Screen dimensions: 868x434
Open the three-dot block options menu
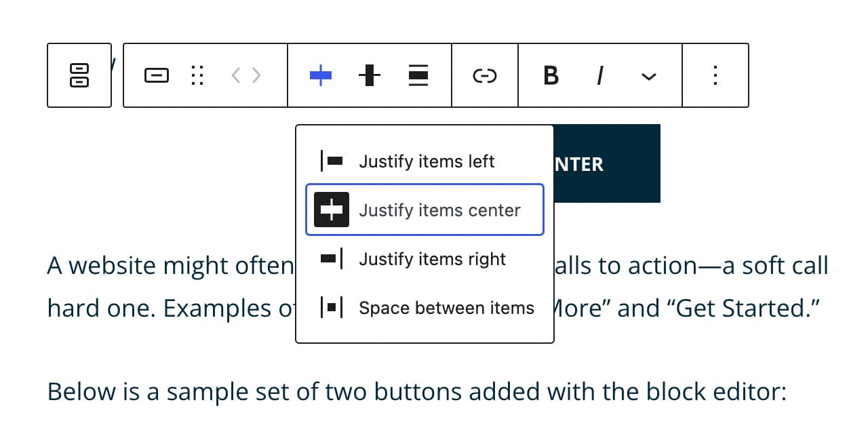click(715, 75)
